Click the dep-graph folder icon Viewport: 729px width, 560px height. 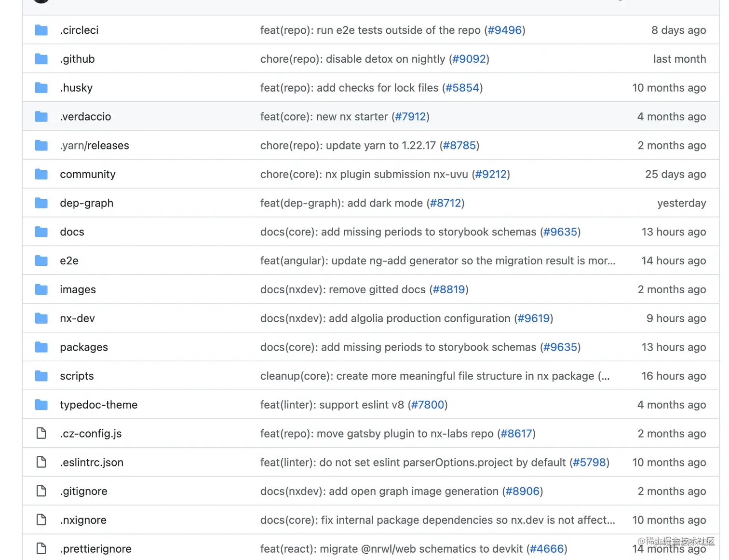41,203
